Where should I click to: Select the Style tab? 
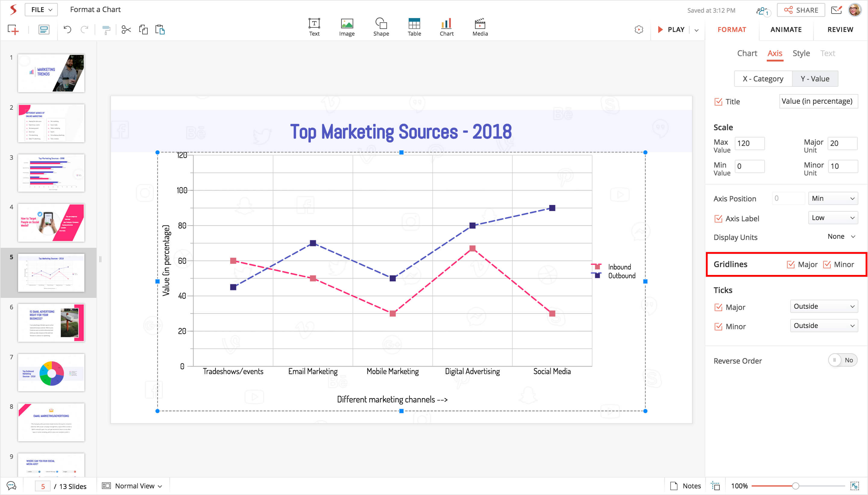point(801,53)
